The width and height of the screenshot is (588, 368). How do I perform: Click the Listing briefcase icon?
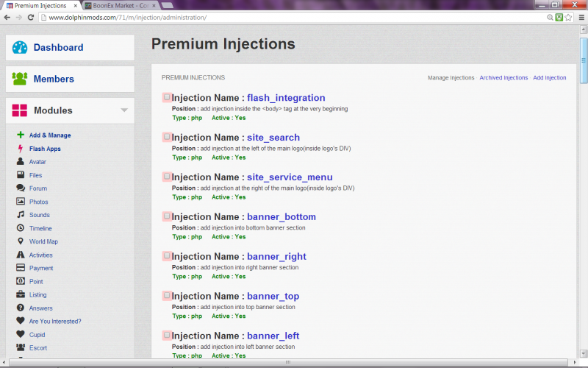click(21, 294)
